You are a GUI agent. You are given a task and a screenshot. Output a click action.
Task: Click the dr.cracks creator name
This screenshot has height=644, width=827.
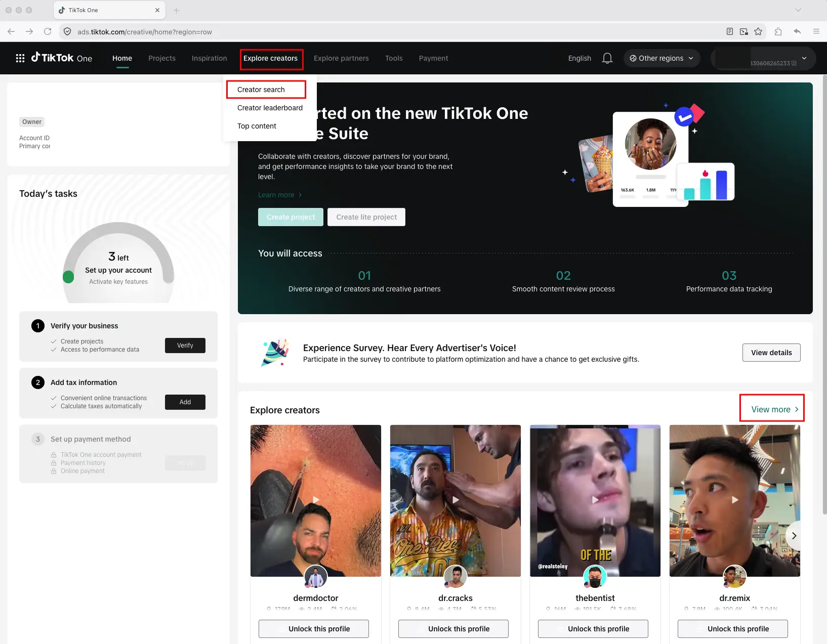[456, 598]
